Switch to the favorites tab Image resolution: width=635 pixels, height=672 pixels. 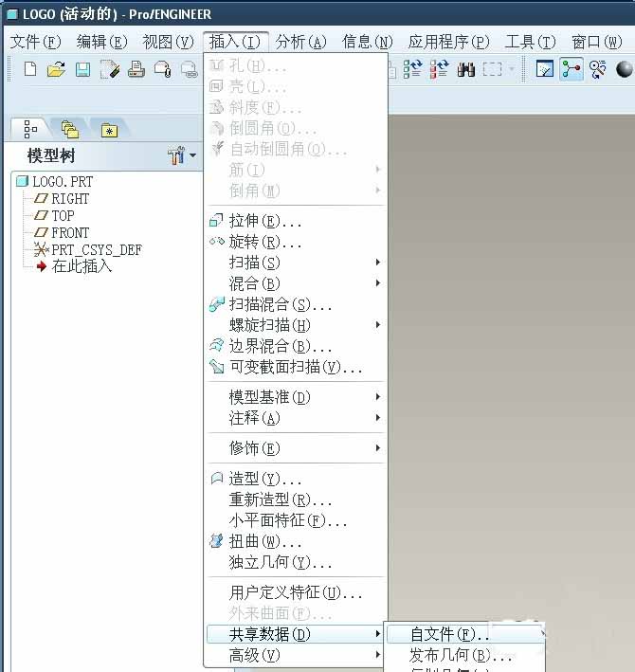pyautogui.click(x=109, y=130)
